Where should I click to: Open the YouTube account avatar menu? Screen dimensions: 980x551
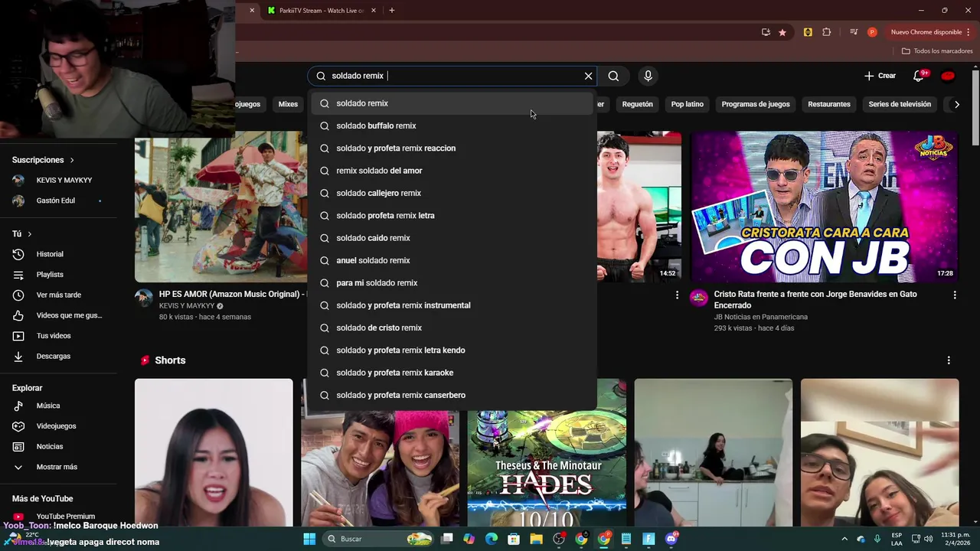948,76
